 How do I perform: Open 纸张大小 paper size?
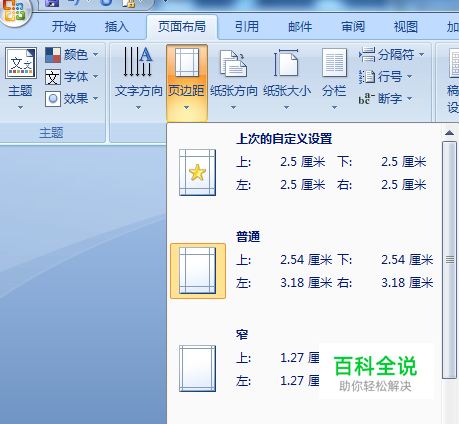click(287, 79)
